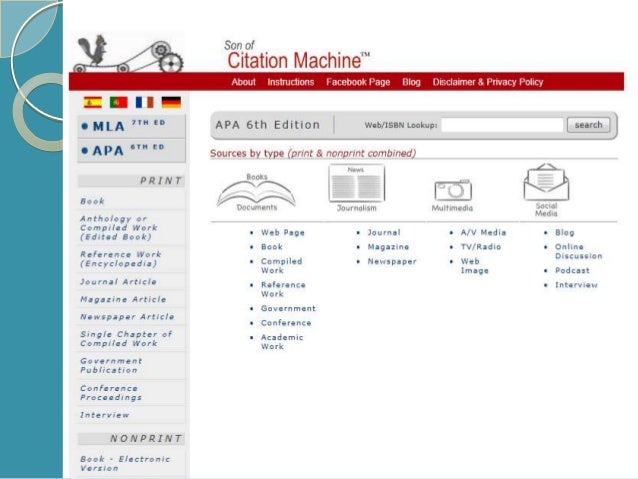638x479 pixels.
Task: Open Interview under Social Media column
Action: (x=576, y=285)
